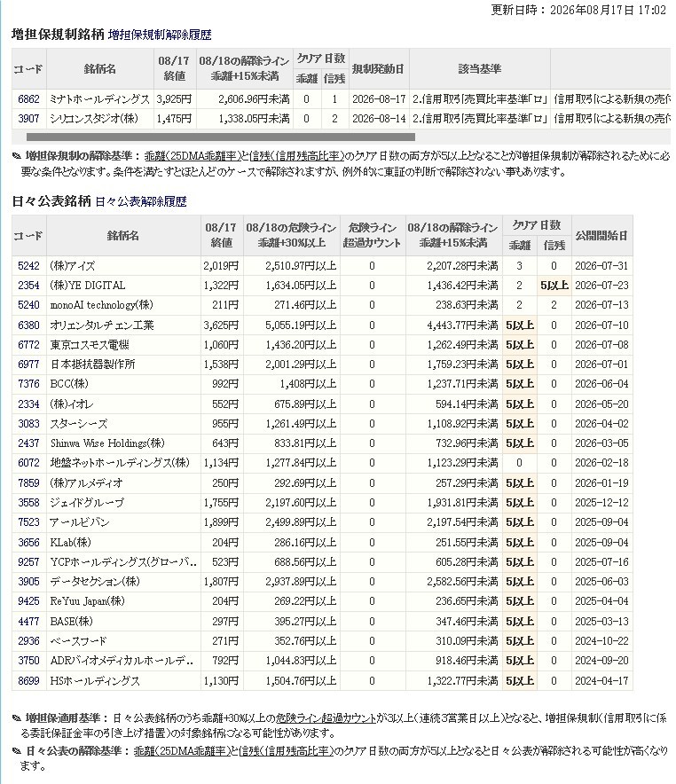Click the 5以上 信残 cell for YE DIGITAL

point(554,285)
